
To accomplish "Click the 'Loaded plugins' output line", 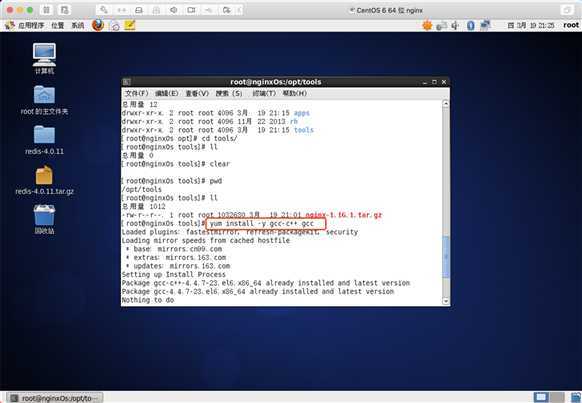I will tap(240, 232).
